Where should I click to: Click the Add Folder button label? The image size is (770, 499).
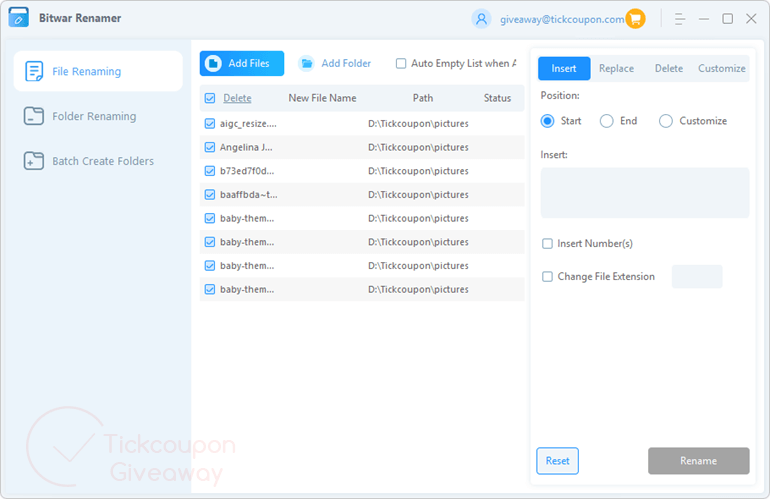[346, 63]
